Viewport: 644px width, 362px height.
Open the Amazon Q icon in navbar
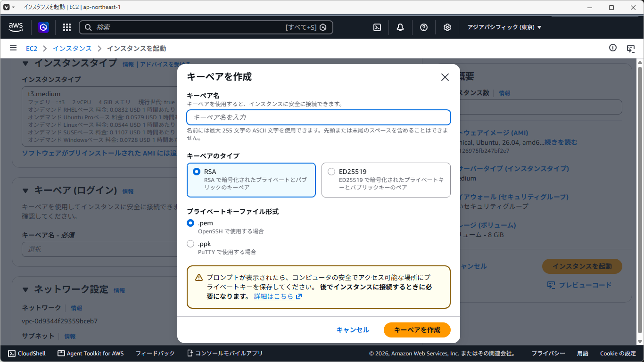[x=43, y=27]
